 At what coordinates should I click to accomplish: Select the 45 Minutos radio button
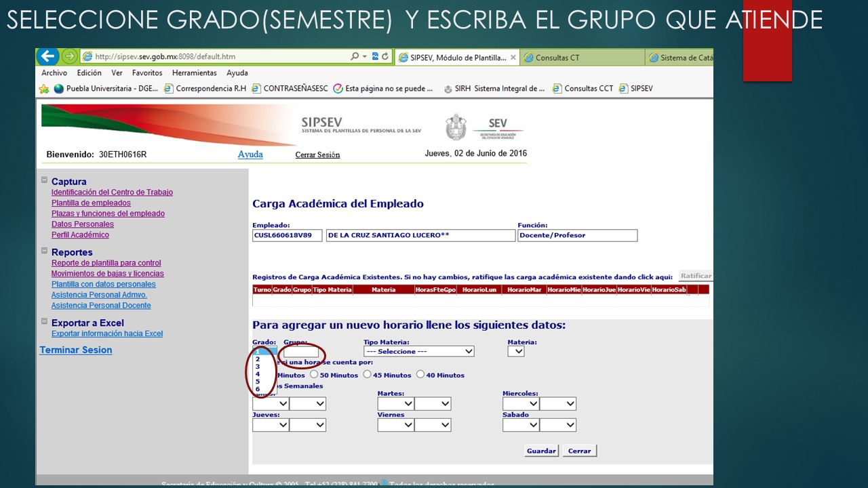coord(367,374)
